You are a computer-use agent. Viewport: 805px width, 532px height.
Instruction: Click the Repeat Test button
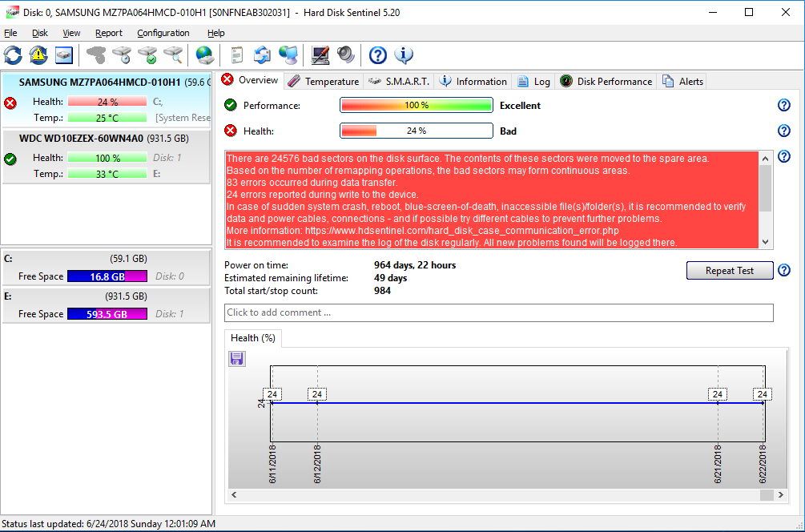click(730, 271)
